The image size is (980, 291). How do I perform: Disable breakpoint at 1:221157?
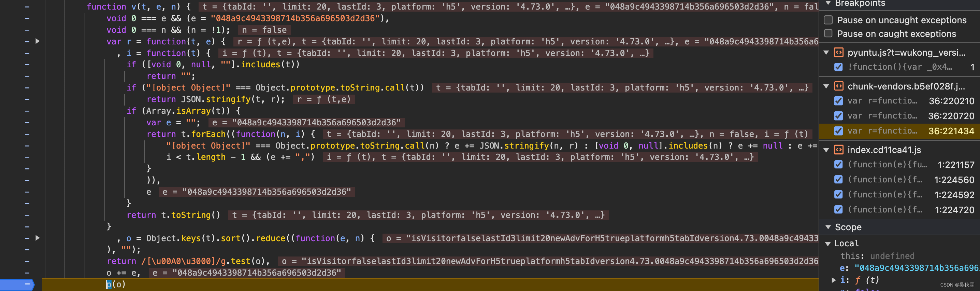click(x=838, y=165)
